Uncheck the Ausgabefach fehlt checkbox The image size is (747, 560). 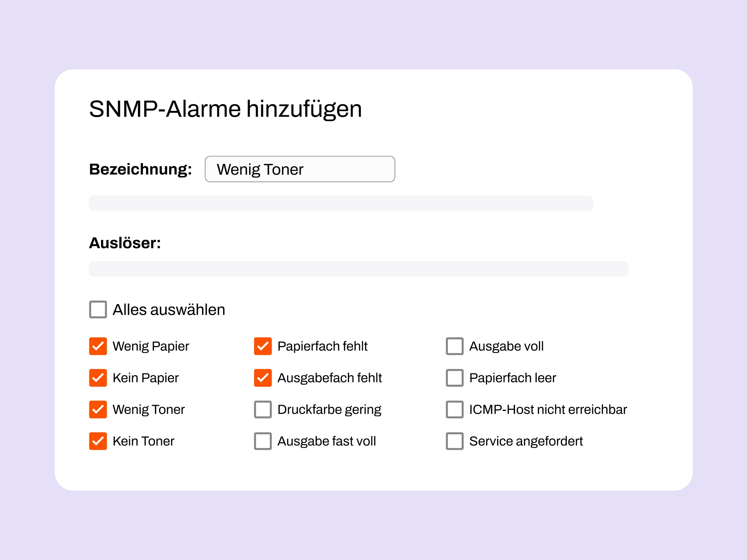(263, 378)
